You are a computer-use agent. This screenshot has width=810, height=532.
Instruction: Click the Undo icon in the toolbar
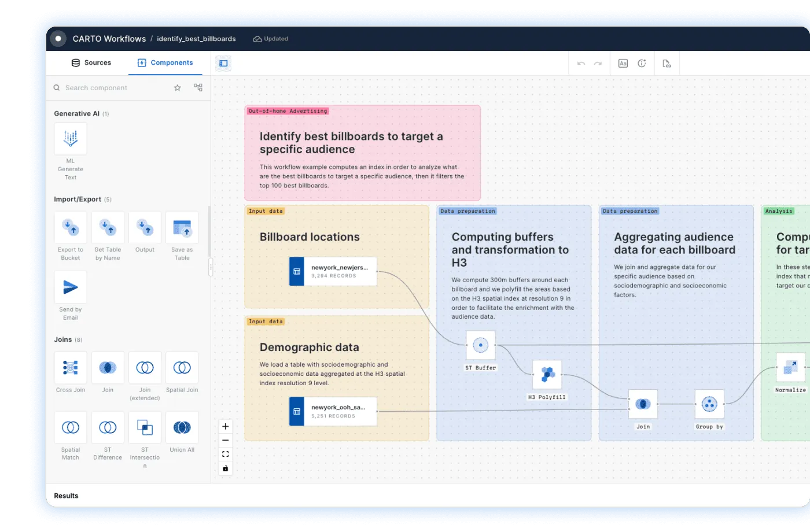[x=581, y=63]
